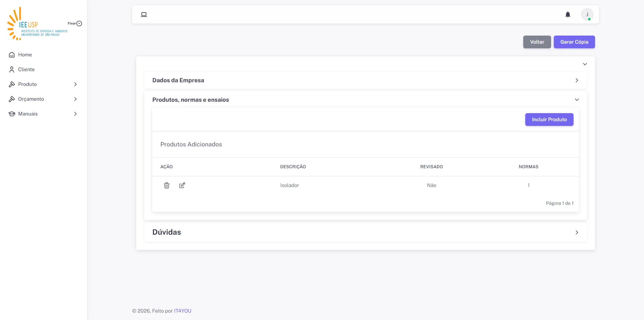
Task: Click the AÇÃO column header
Action: tap(166, 167)
